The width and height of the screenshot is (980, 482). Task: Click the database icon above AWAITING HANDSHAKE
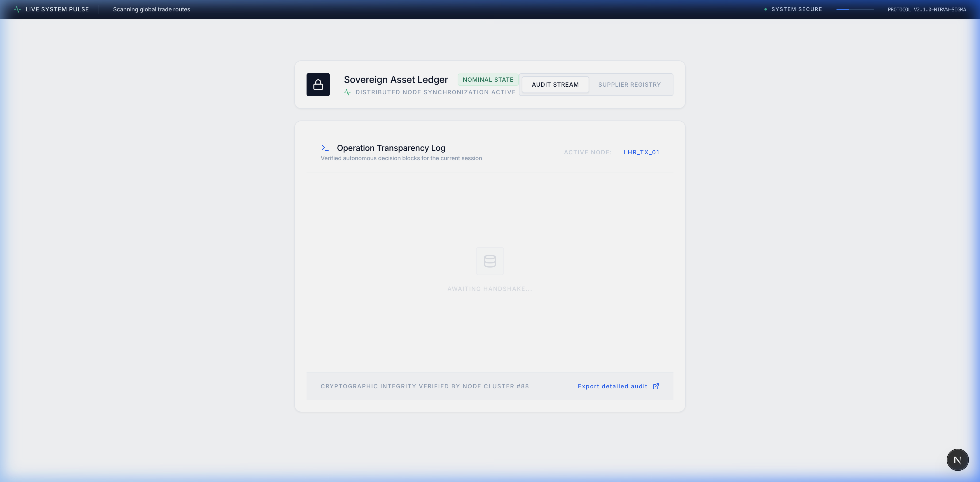tap(490, 261)
